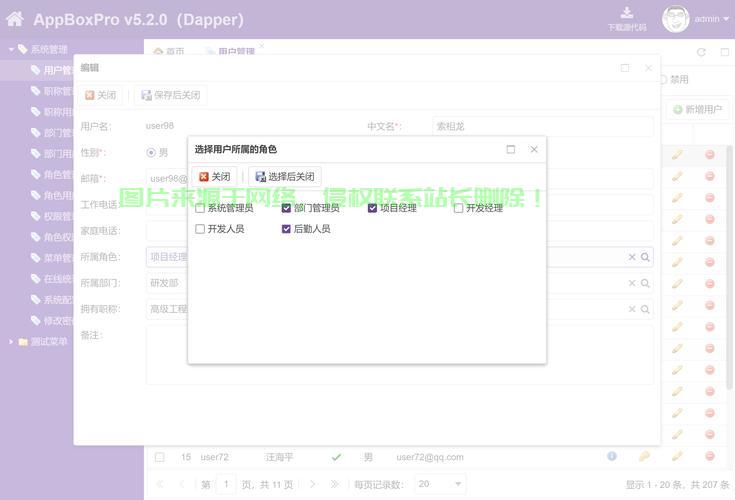Click the refresh icon at top right
The width and height of the screenshot is (735, 500).
click(701, 52)
